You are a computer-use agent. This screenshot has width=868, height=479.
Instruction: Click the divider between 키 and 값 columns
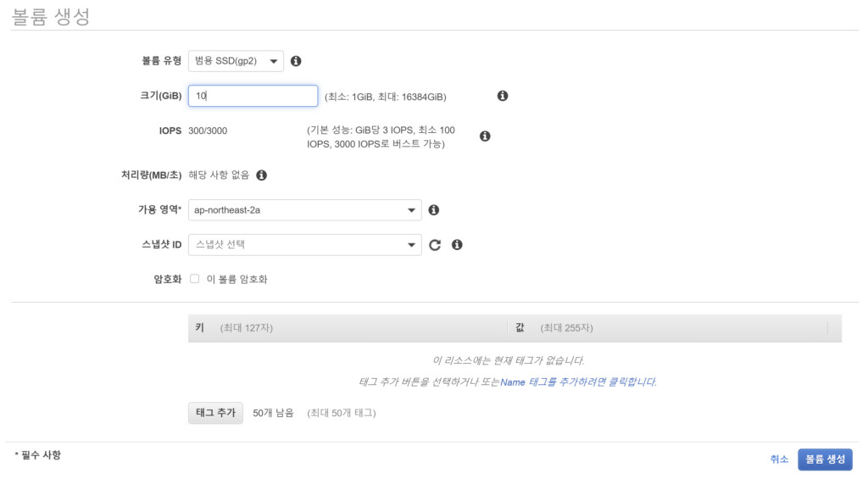click(x=508, y=328)
